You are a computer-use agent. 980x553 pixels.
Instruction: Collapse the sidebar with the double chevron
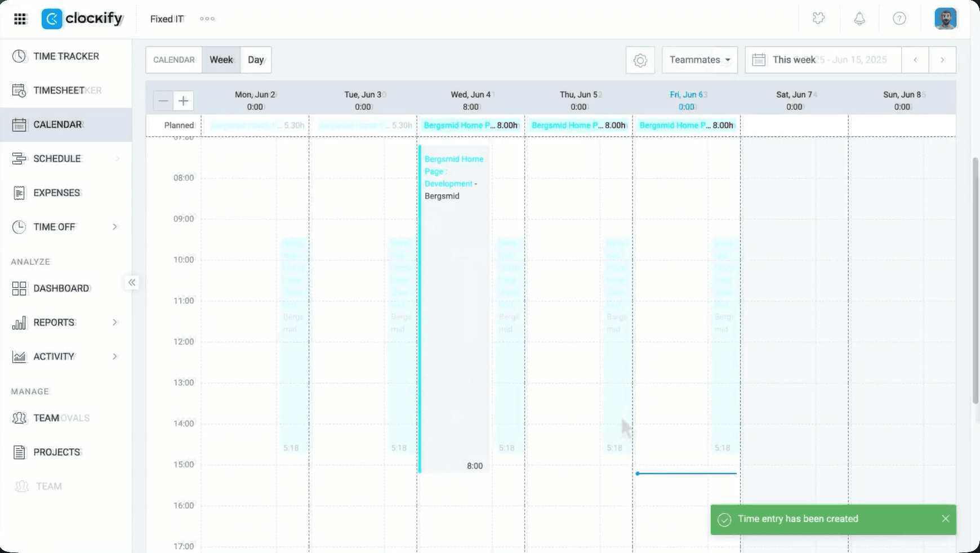click(x=132, y=282)
